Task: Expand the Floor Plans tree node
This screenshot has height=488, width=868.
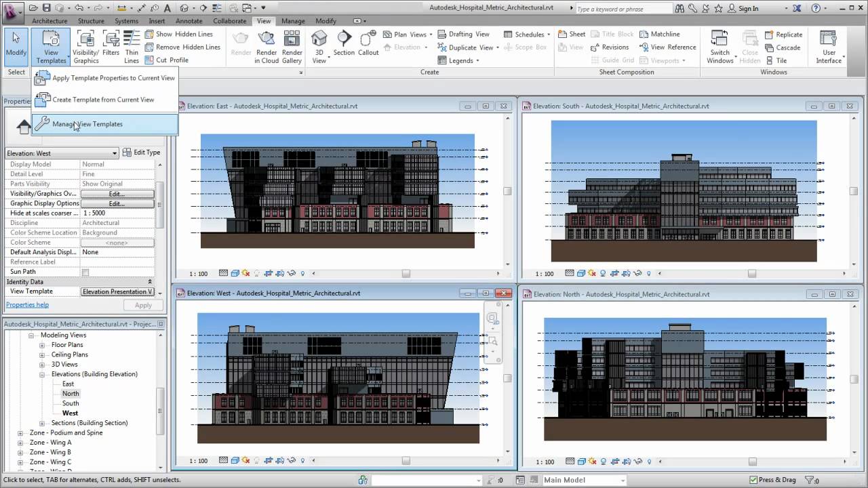Action: coord(42,345)
